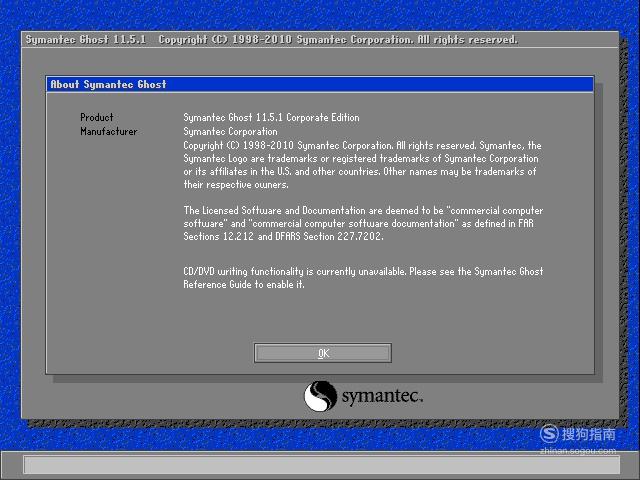
Task: Click the "Manufacturer" label
Action: [109, 131]
